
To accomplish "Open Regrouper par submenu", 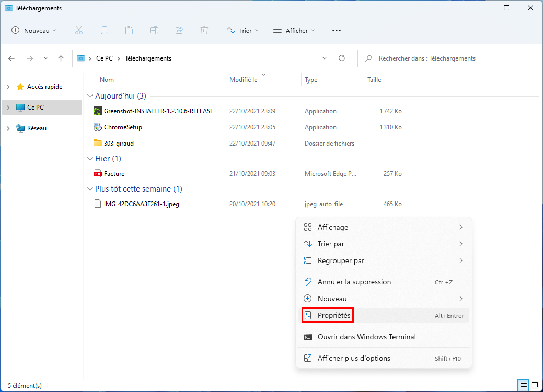I will click(384, 260).
